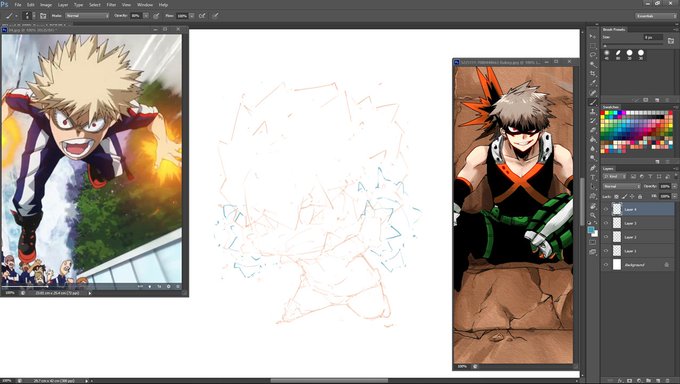Click the foreground color swatch
The width and height of the screenshot is (680, 384).
tap(591, 230)
